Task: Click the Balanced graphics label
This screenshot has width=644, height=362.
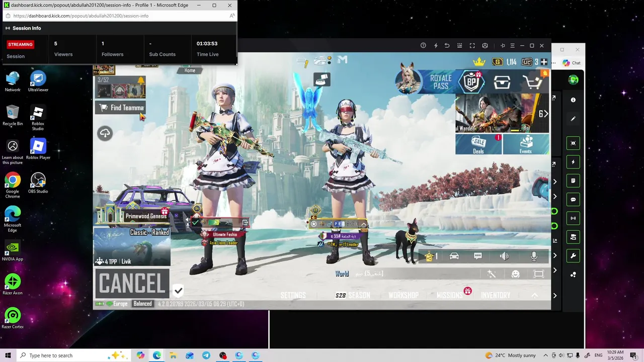Action: [x=142, y=304]
